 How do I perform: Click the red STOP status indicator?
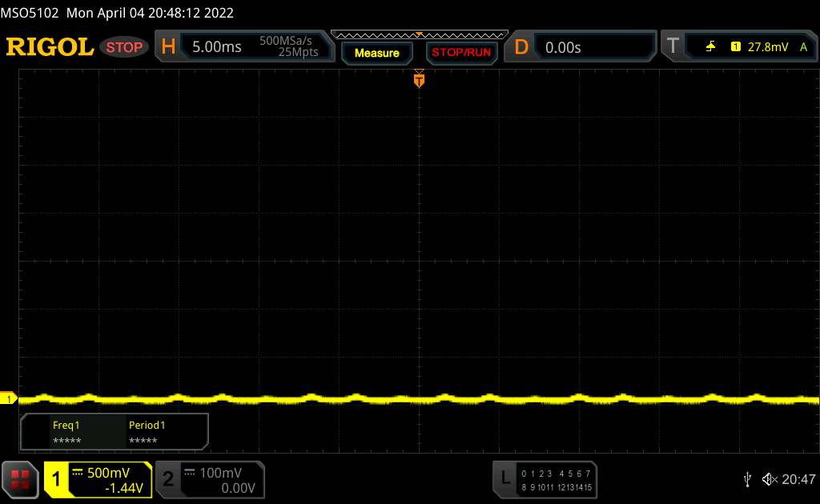[x=124, y=47]
